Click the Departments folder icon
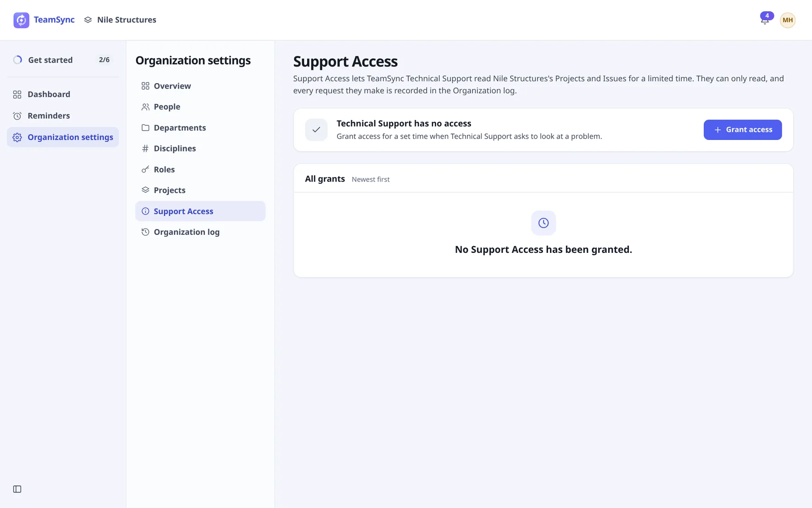 point(145,128)
